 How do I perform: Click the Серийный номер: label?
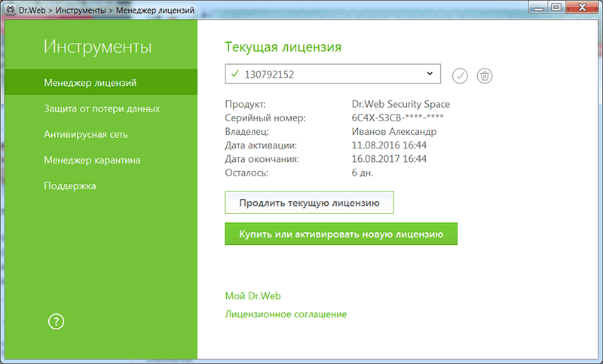265,118
